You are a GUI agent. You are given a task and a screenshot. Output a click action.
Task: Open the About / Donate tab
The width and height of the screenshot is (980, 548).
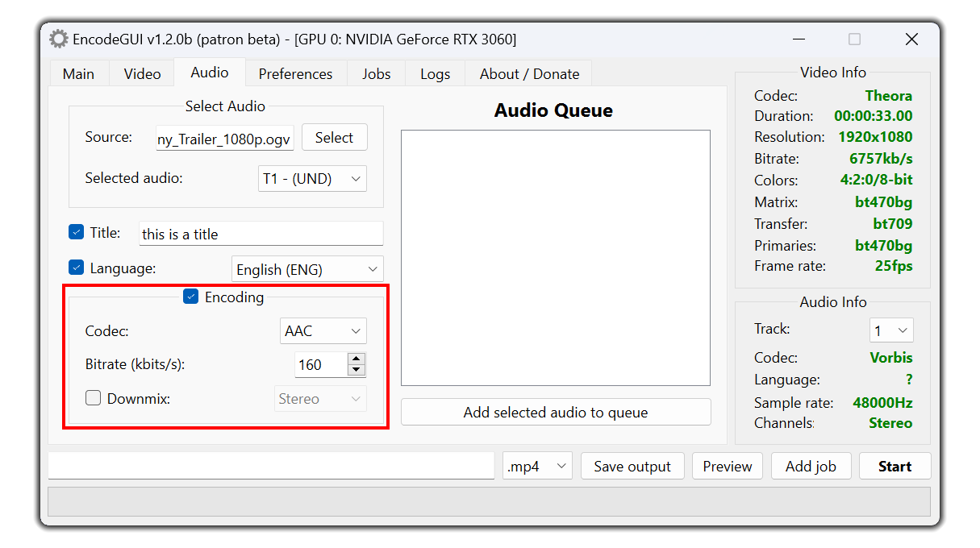529,73
